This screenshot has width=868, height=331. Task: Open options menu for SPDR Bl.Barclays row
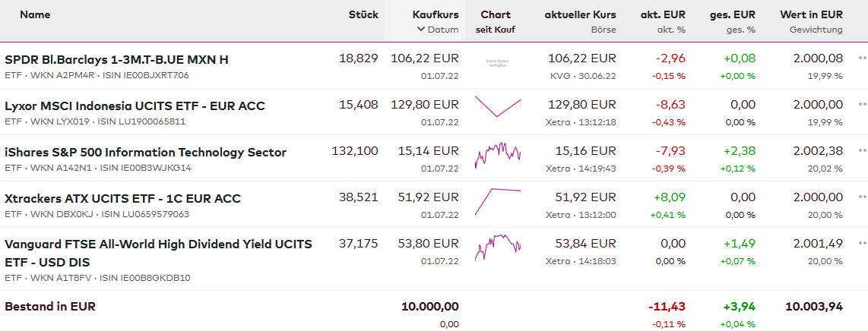pyautogui.click(x=862, y=58)
